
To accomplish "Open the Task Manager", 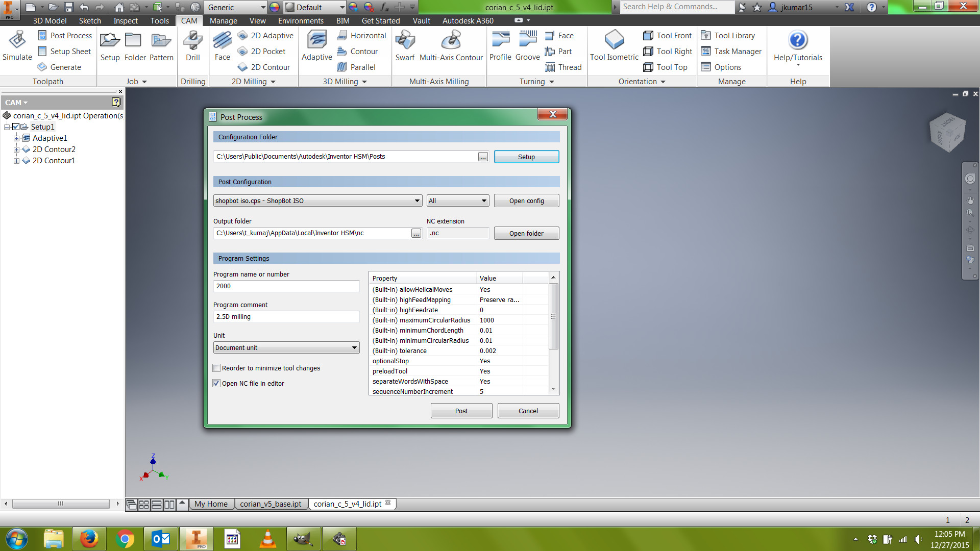I will point(731,52).
